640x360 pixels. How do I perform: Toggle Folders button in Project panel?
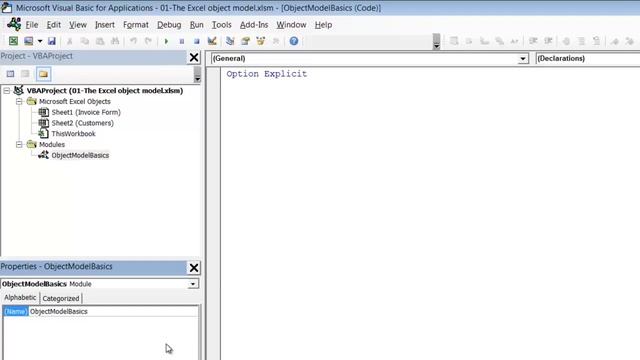click(43, 74)
